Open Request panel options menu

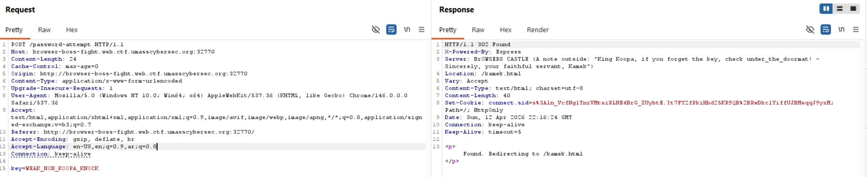pos(422,29)
